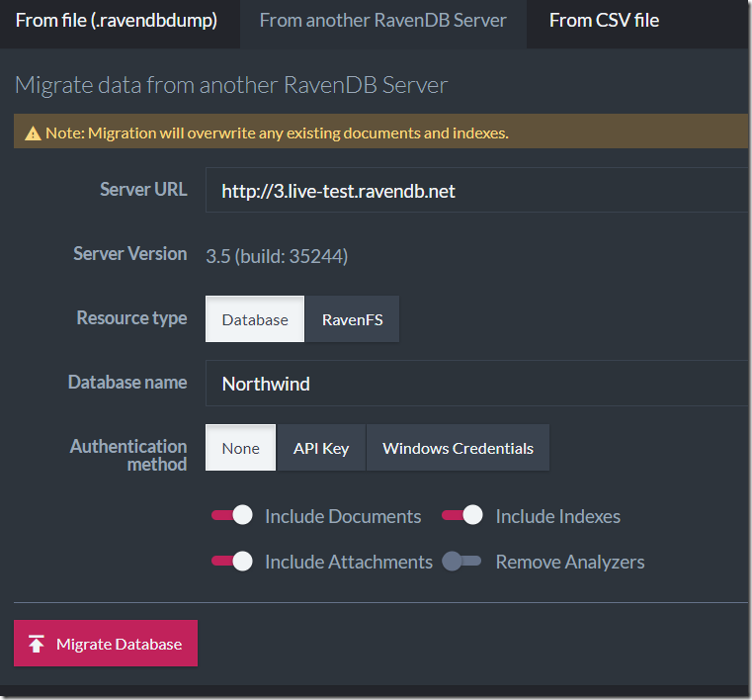Click the Database name field with Northwind

point(476,384)
